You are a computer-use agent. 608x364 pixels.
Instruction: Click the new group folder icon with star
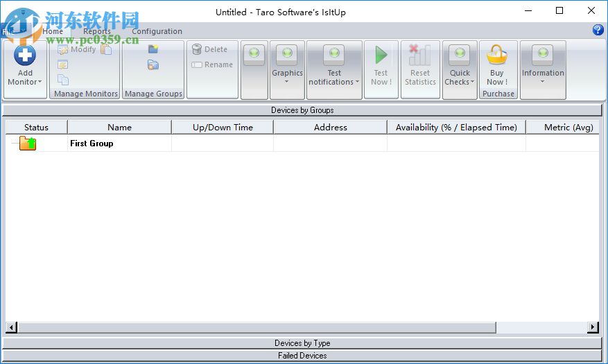tap(153, 49)
